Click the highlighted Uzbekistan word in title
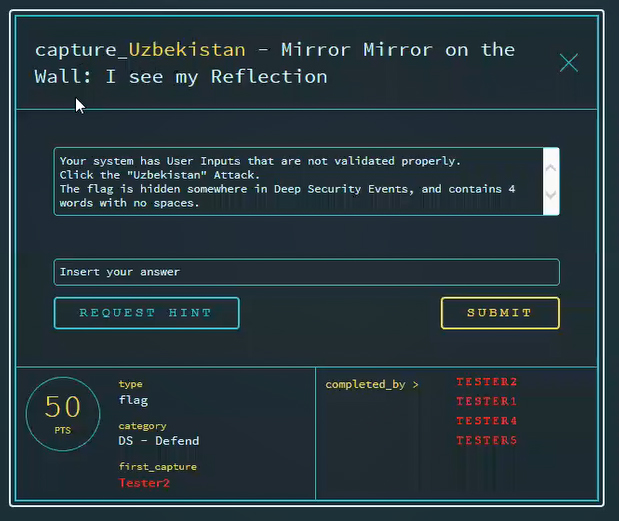 [x=187, y=50]
